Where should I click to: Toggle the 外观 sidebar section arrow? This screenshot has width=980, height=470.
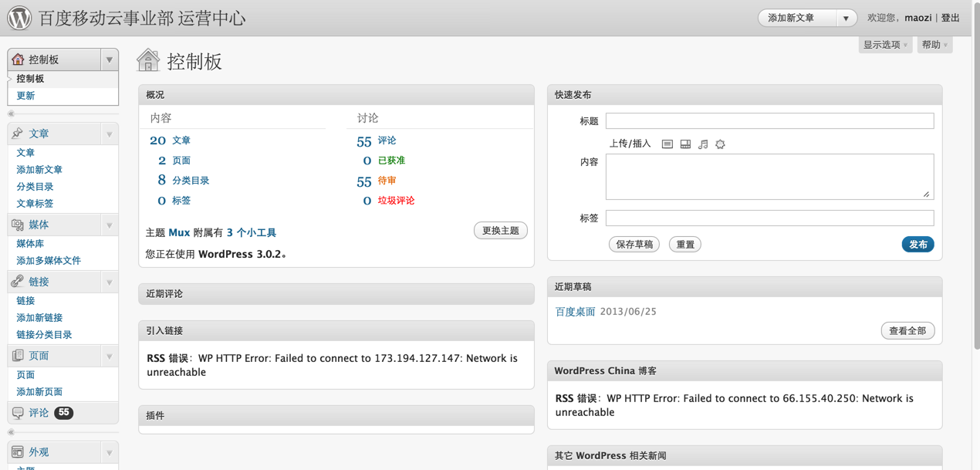(110, 452)
